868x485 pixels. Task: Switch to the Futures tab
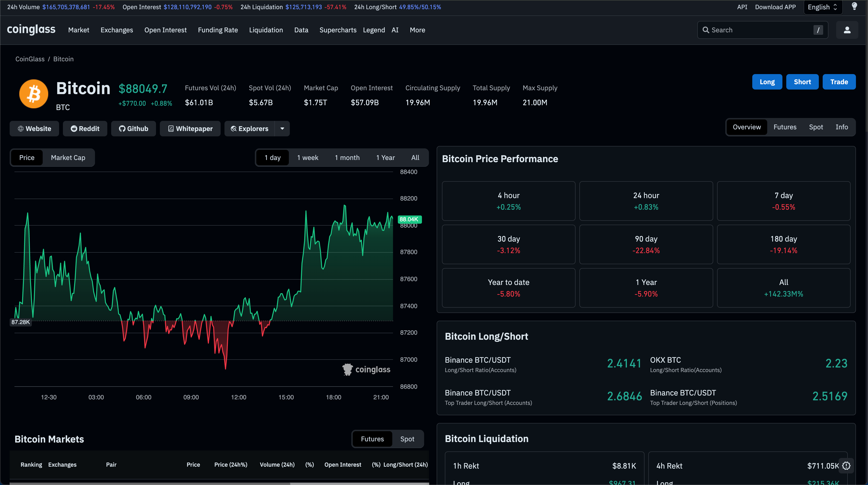coord(785,127)
